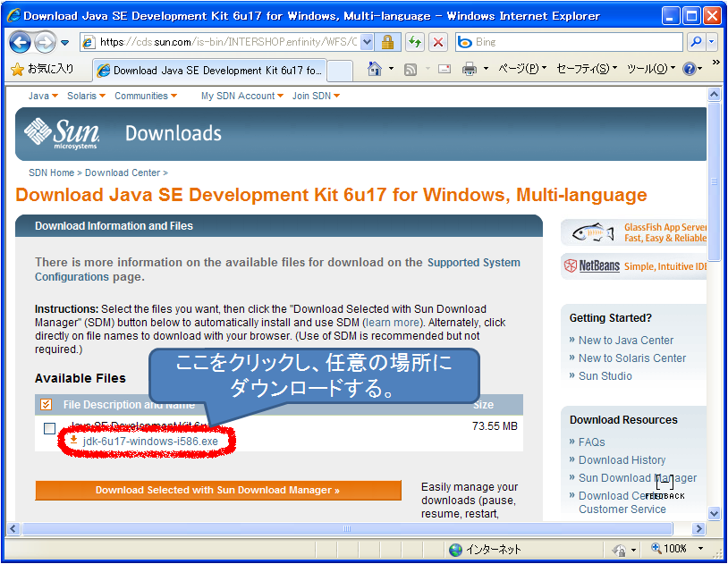728x564 pixels.
Task: Stop loading with the red X icon
Action: [x=438, y=42]
